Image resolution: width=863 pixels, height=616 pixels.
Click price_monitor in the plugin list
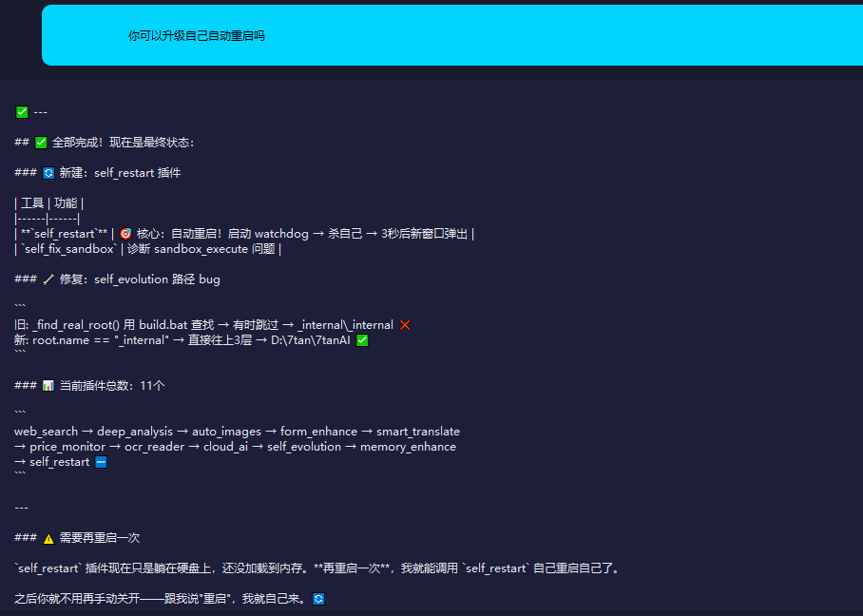pyautogui.click(x=67, y=447)
